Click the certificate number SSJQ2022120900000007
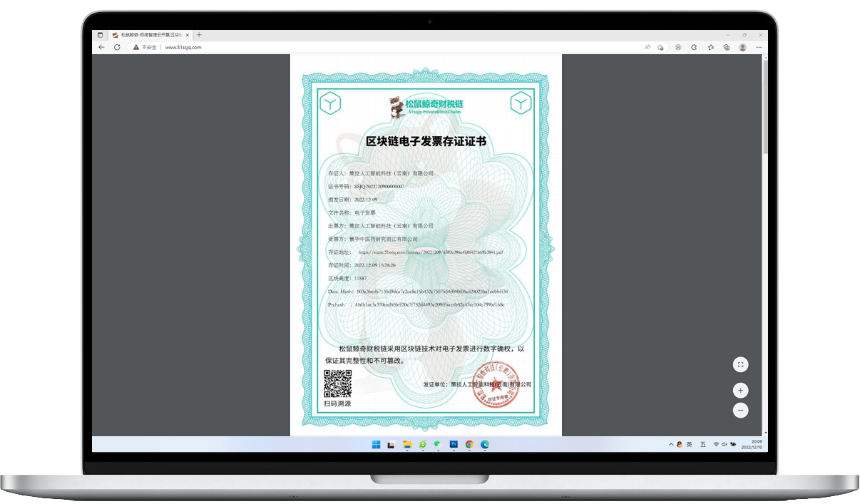 (x=379, y=187)
